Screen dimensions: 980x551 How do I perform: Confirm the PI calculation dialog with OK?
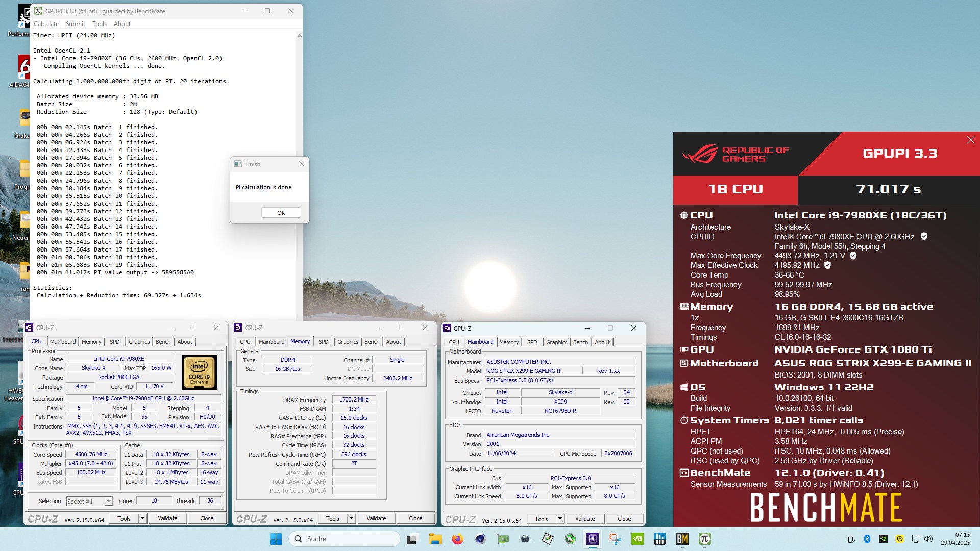281,213
